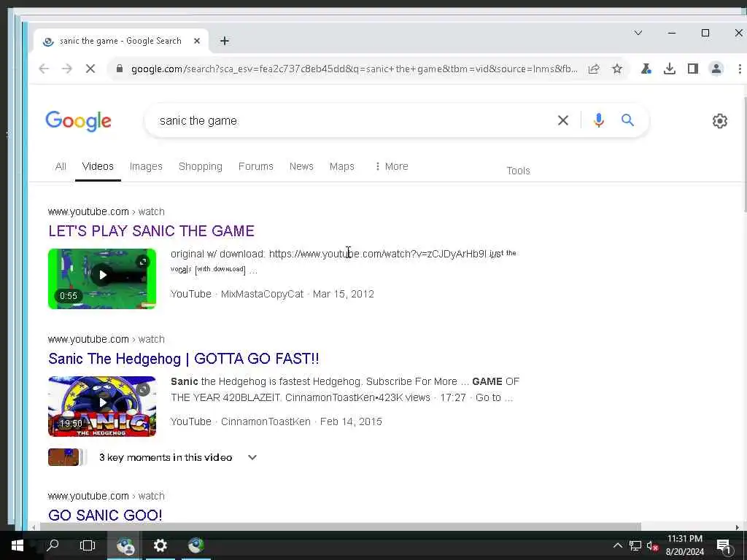Open tab search chevron in title bar
747x560 pixels.
point(638,33)
